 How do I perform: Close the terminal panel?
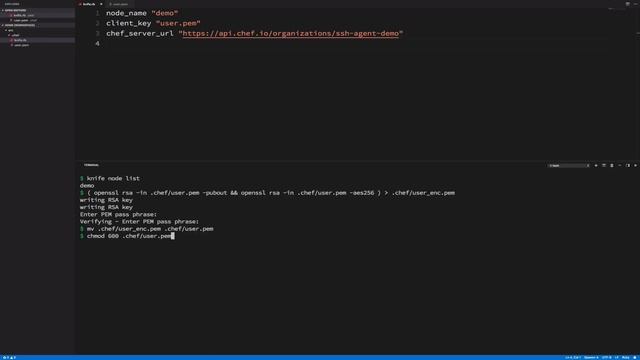tap(636, 165)
